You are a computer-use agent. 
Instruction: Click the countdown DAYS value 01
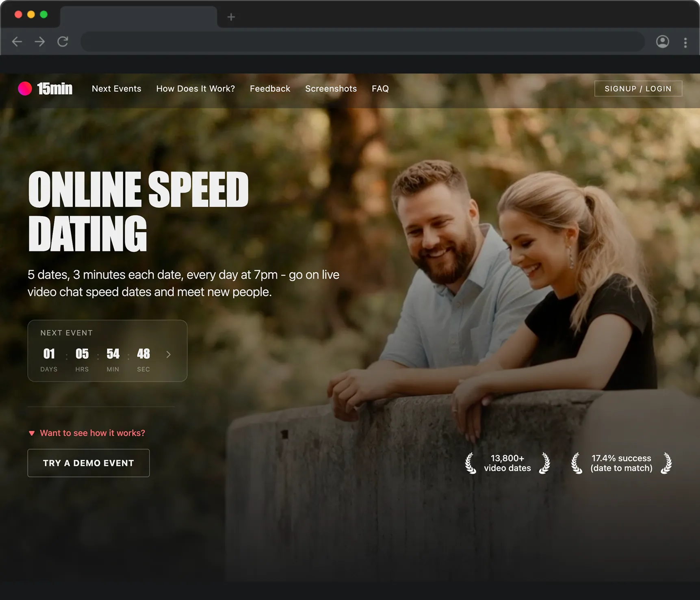[49, 354]
